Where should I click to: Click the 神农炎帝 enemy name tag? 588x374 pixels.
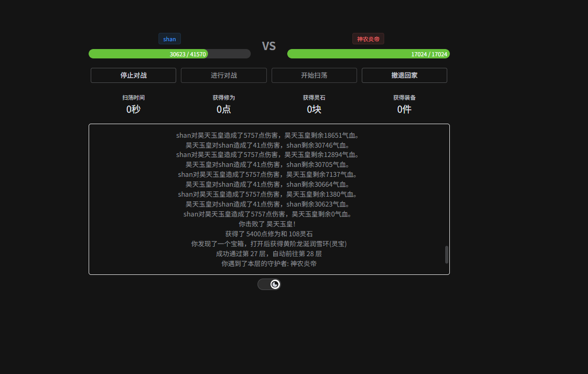(368, 39)
